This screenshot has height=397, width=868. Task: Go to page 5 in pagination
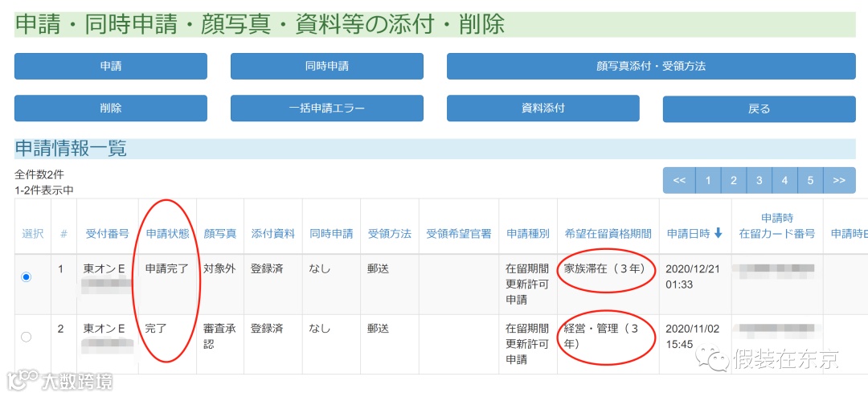point(810,181)
